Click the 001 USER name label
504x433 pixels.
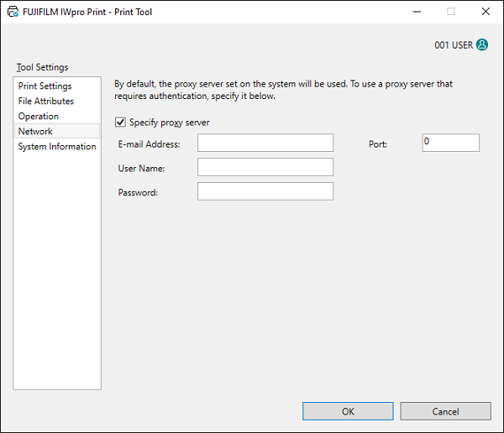[x=454, y=45]
